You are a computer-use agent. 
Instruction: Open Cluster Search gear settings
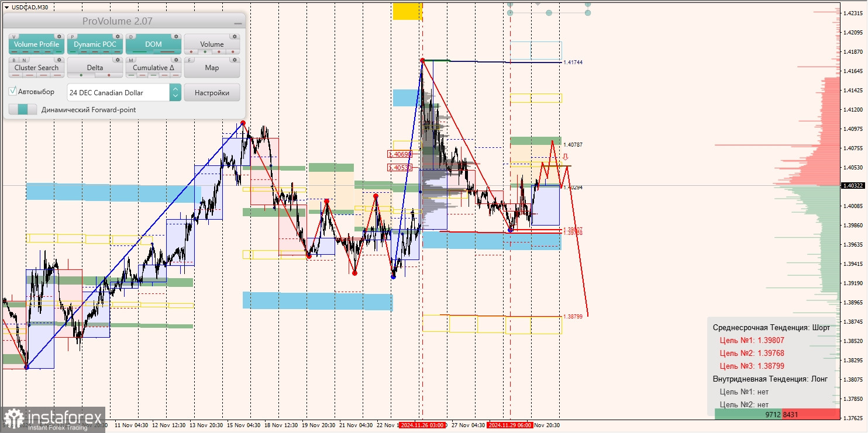click(x=59, y=60)
